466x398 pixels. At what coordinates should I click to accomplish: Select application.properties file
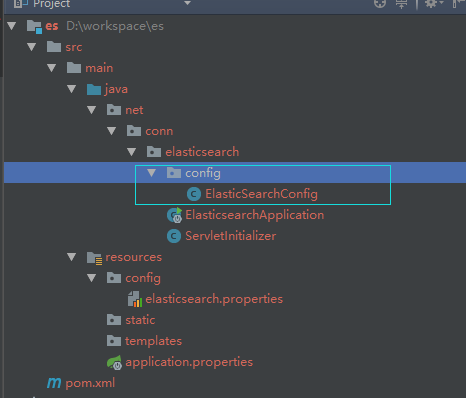tap(189, 362)
